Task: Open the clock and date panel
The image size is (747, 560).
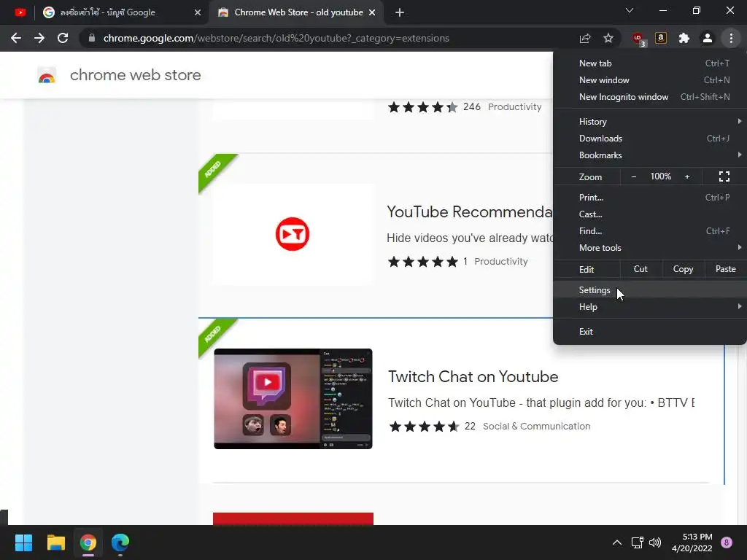Action: tap(692, 542)
